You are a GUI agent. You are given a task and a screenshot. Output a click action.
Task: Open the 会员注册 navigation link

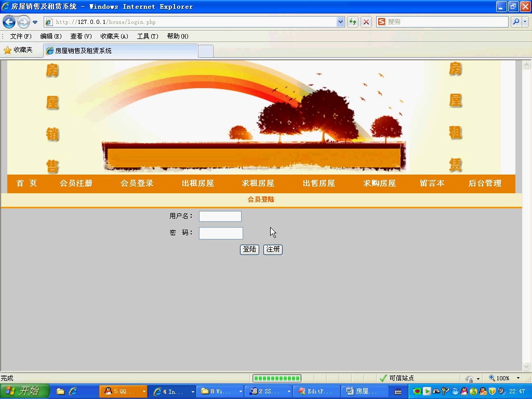point(76,183)
